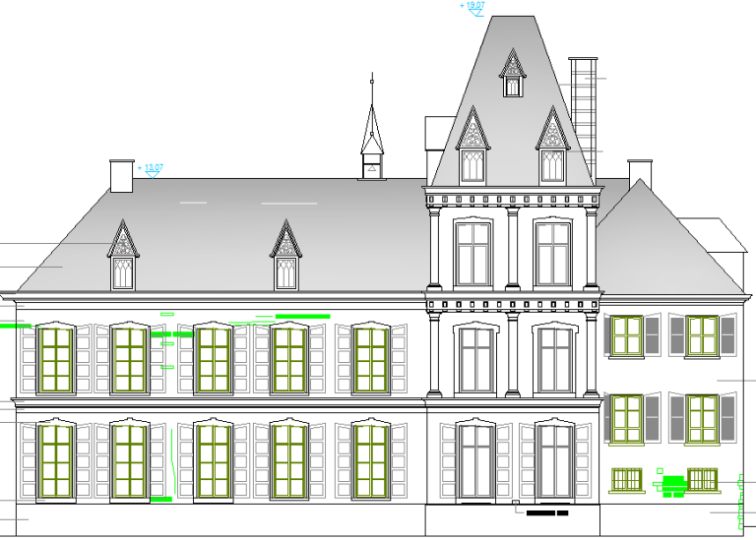This screenshot has height=540, width=756.
Task: Select the "+ 19,07" elevation label
Action: 472,5
